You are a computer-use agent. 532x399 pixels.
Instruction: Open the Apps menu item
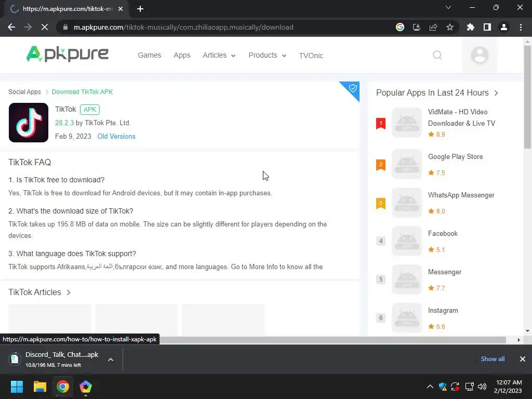(182, 55)
